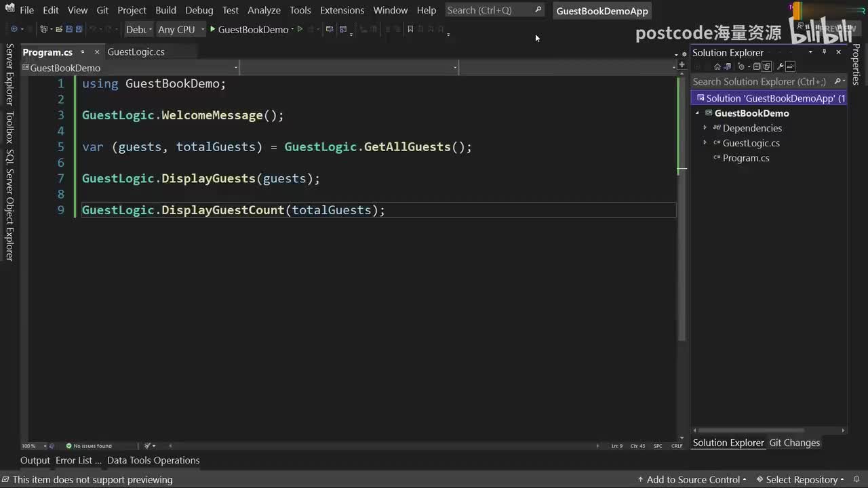Open the File menu
This screenshot has height=488, width=868.
tap(26, 10)
